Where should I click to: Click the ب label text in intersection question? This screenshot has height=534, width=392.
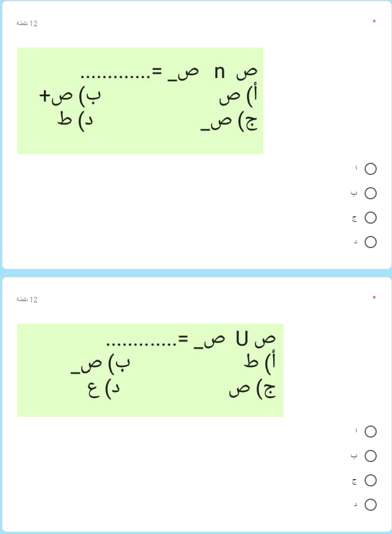354,193
